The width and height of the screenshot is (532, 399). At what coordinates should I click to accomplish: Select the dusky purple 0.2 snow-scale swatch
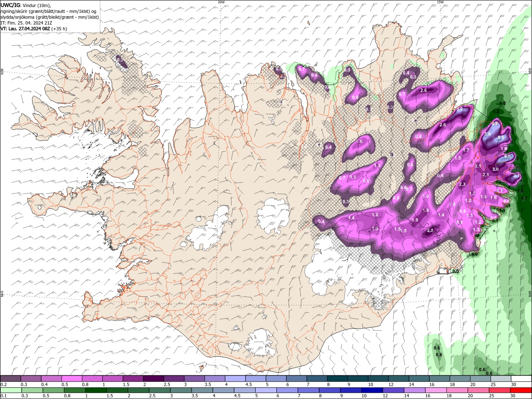[10, 379]
